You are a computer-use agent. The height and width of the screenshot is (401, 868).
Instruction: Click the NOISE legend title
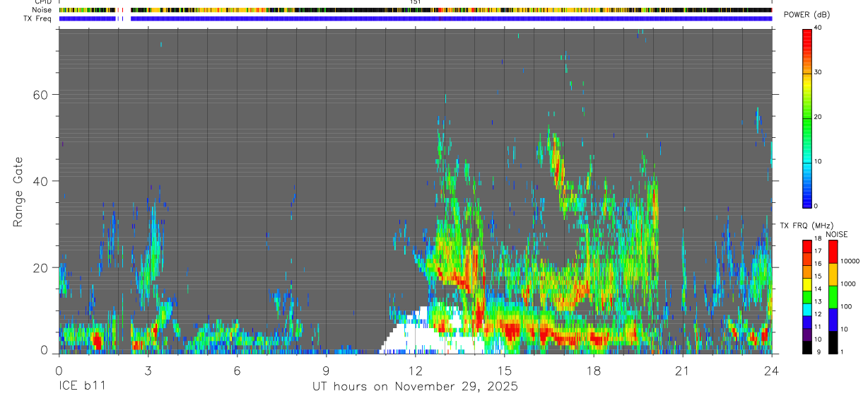point(836,234)
